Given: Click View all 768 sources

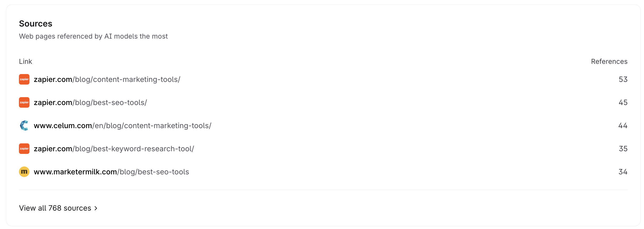Looking at the screenshot, I should click(55, 208).
